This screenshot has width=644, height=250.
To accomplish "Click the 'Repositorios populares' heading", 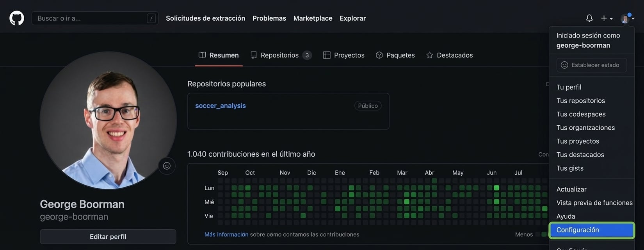I will [x=226, y=84].
